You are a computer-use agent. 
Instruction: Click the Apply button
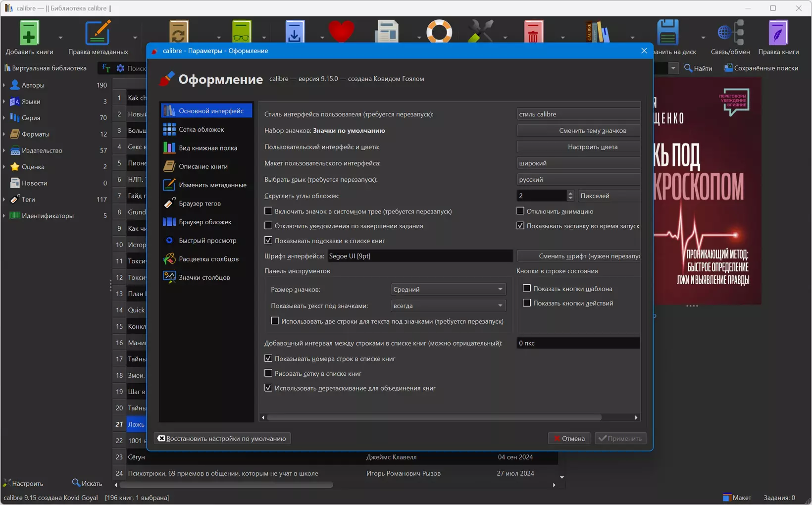pyautogui.click(x=620, y=438)
